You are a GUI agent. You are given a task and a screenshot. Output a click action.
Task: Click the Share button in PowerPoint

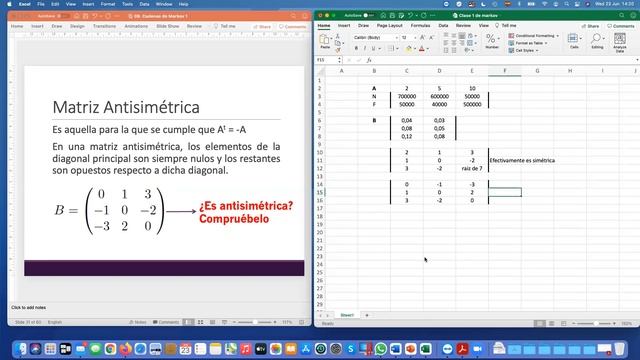coord(262,27)
